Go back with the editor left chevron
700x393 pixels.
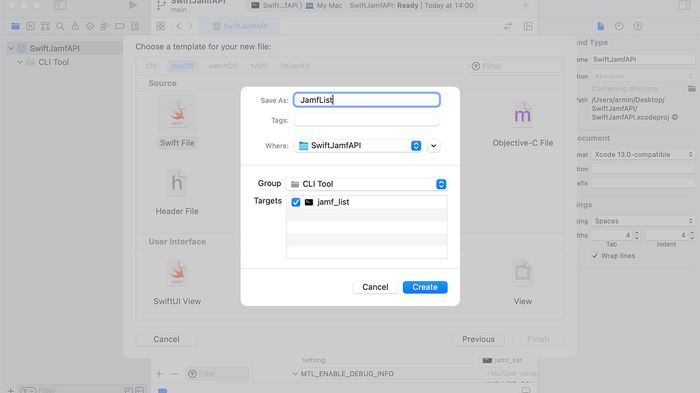[x=179, y=26]
